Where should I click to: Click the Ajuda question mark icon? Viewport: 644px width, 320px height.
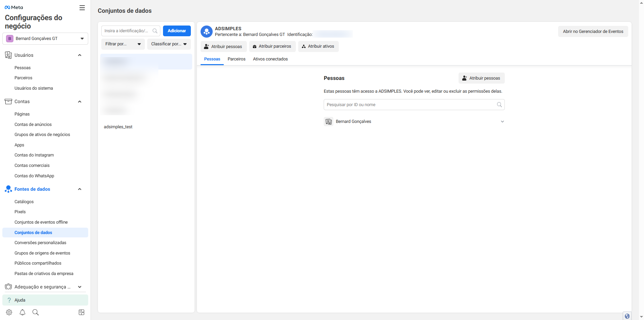pyautogui.click(x=9, y=300)
